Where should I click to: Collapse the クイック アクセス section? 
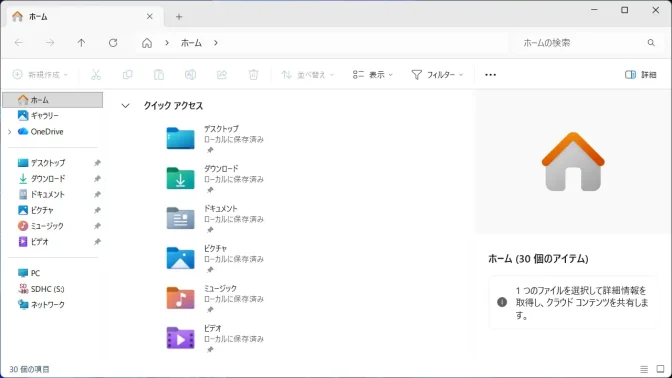point(125,105)
